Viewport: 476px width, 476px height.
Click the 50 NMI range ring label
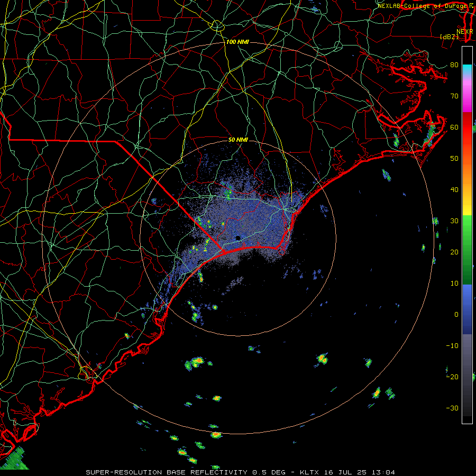[238, 140]
